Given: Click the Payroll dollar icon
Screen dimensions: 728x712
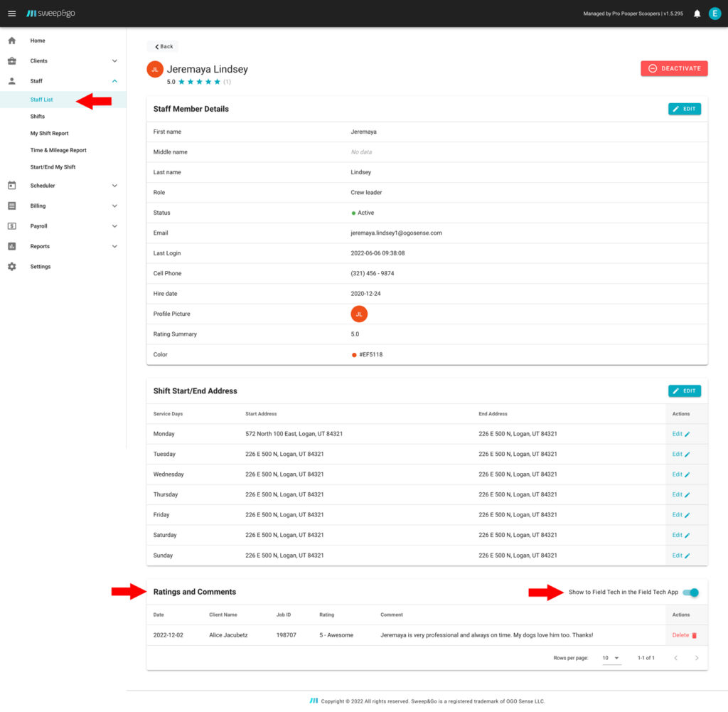Looking at the screenshot, I should [11, 226].
